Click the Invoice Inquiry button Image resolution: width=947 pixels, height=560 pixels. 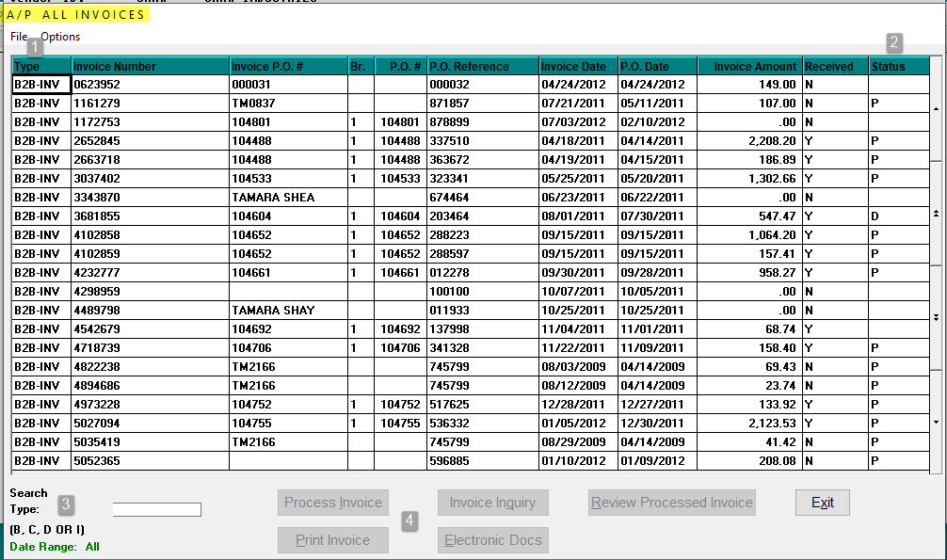(x=493, y=503)
